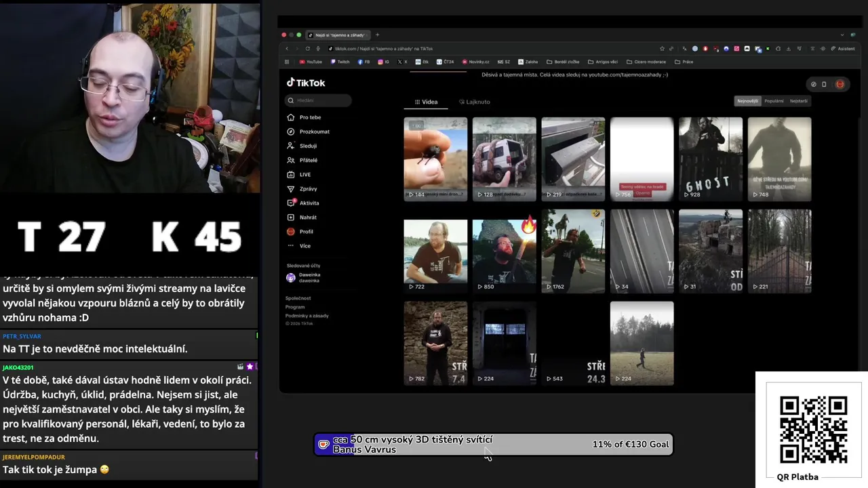
Task: Open the Asistent browser button
Action: [x=844, y=49]
